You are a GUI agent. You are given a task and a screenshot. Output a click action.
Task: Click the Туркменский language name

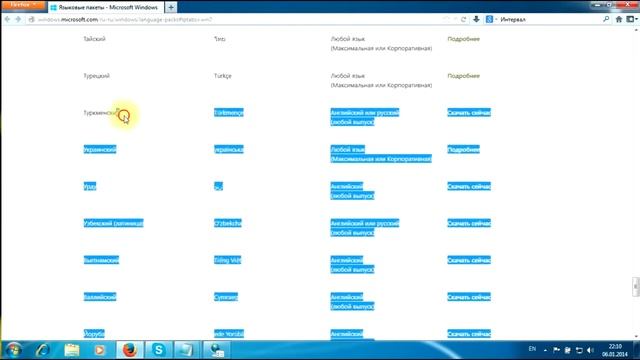coord(100,113)
